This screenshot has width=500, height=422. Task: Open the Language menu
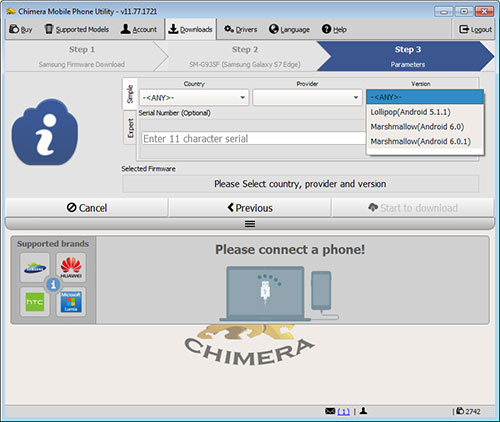coord(289,29)
